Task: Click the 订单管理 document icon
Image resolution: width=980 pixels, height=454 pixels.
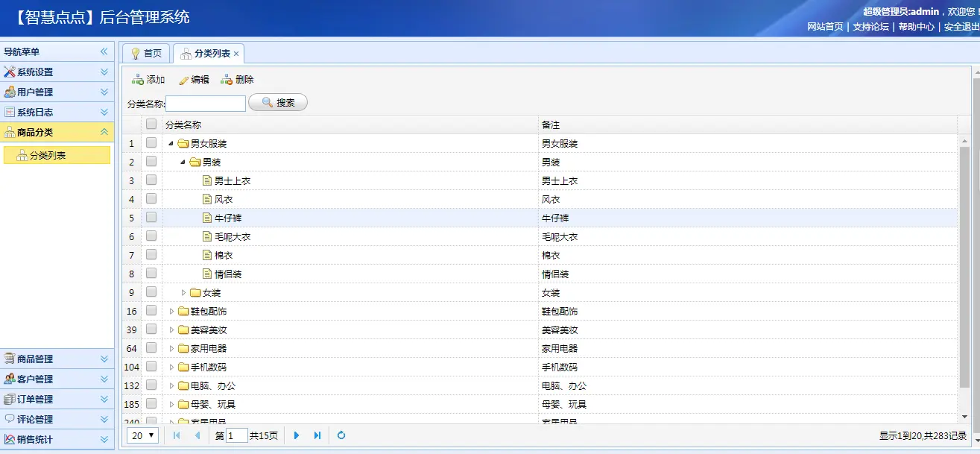Action: (10, 400)
